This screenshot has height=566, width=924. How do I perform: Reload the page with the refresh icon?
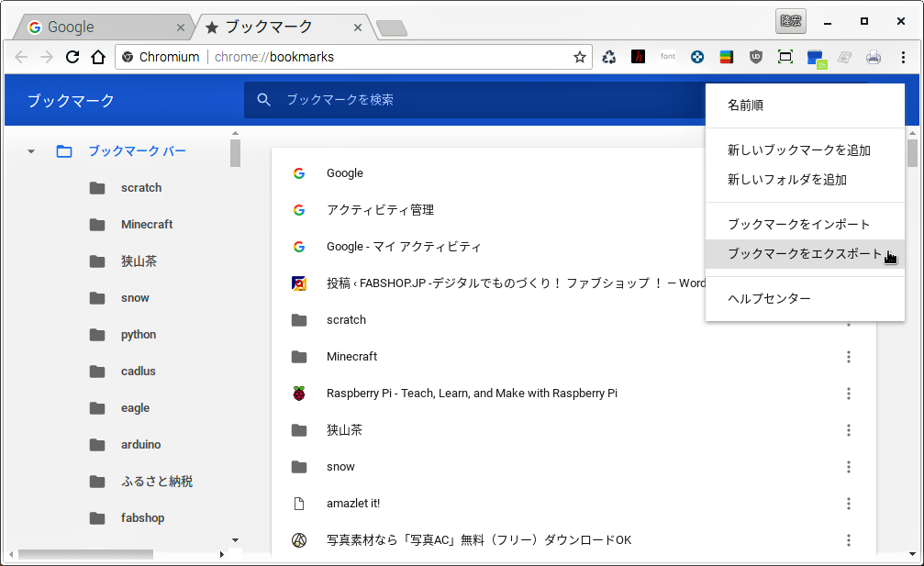click(72, 57)
